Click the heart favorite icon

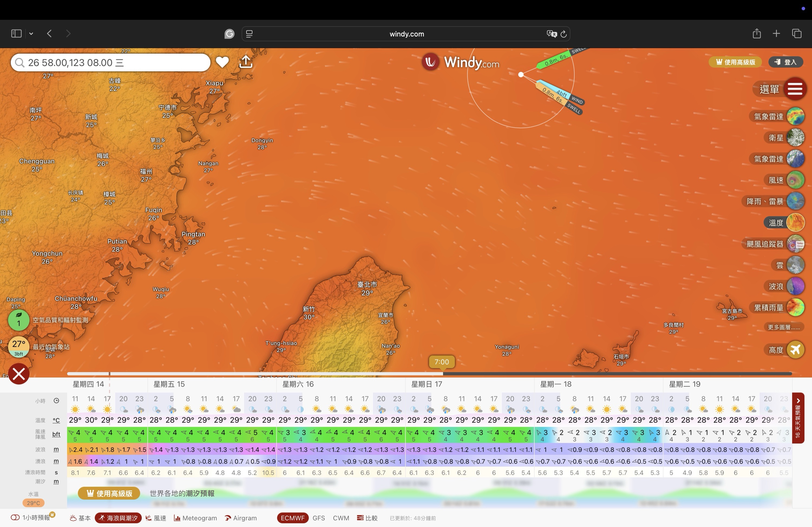(222, 62)
